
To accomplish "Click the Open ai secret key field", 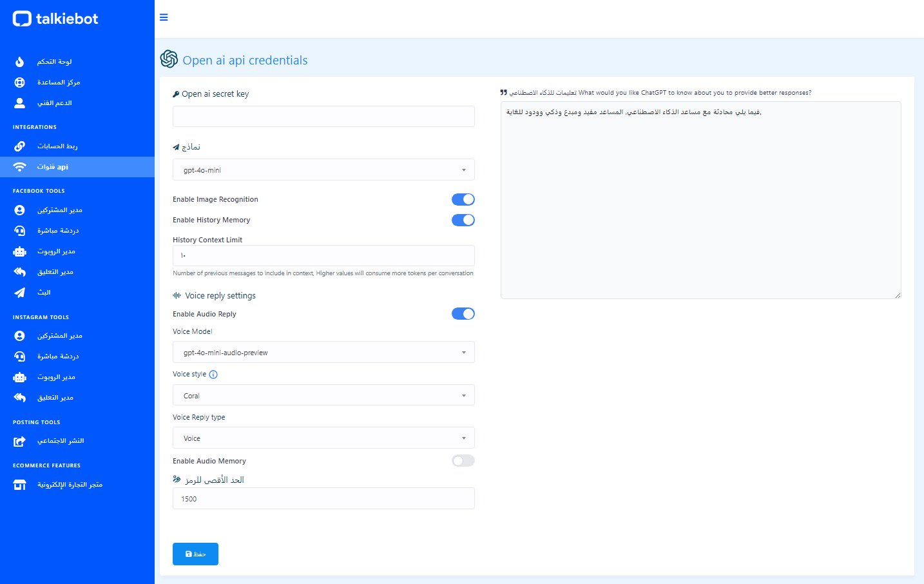I will click(x=323, y=117).
